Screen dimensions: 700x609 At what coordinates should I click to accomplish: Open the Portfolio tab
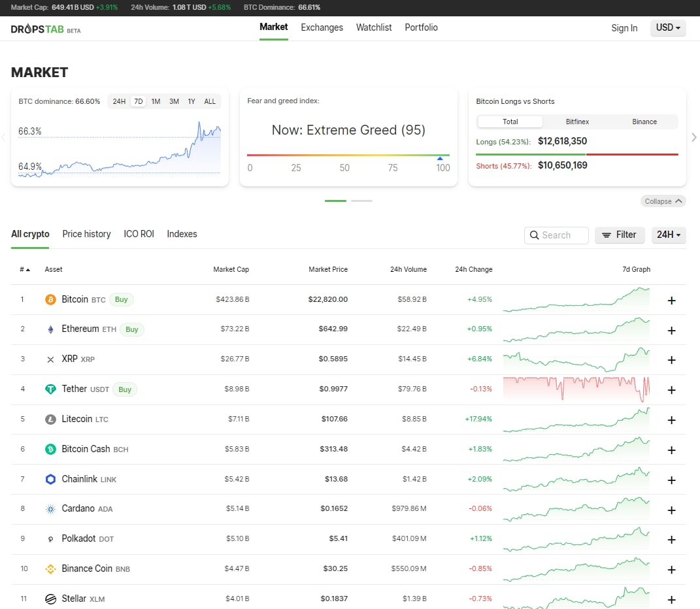(421, 27)
